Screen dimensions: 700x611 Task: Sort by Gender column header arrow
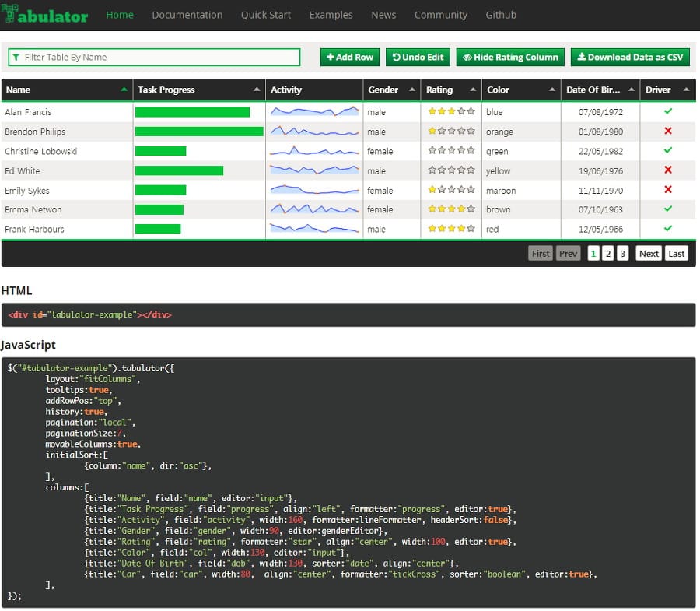412,90
